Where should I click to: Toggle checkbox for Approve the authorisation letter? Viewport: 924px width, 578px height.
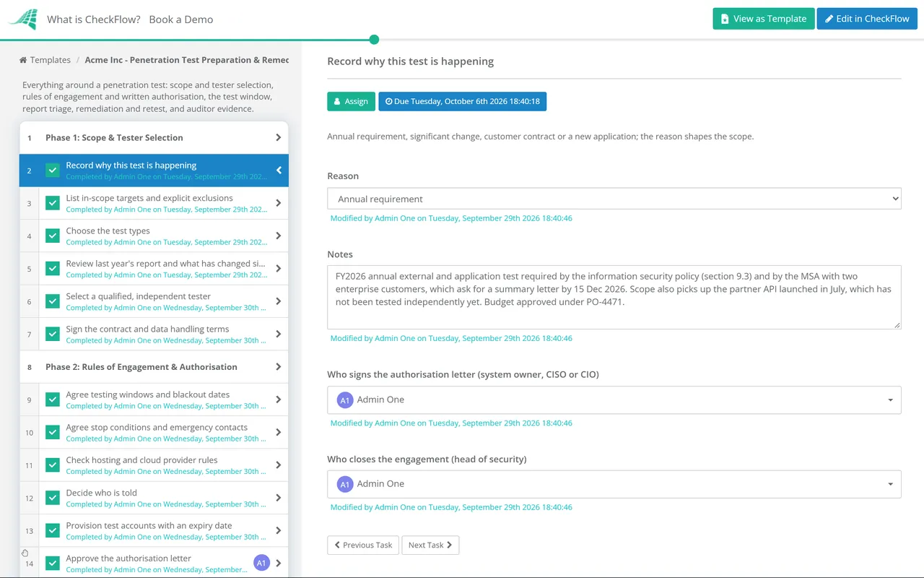point(53,563)
